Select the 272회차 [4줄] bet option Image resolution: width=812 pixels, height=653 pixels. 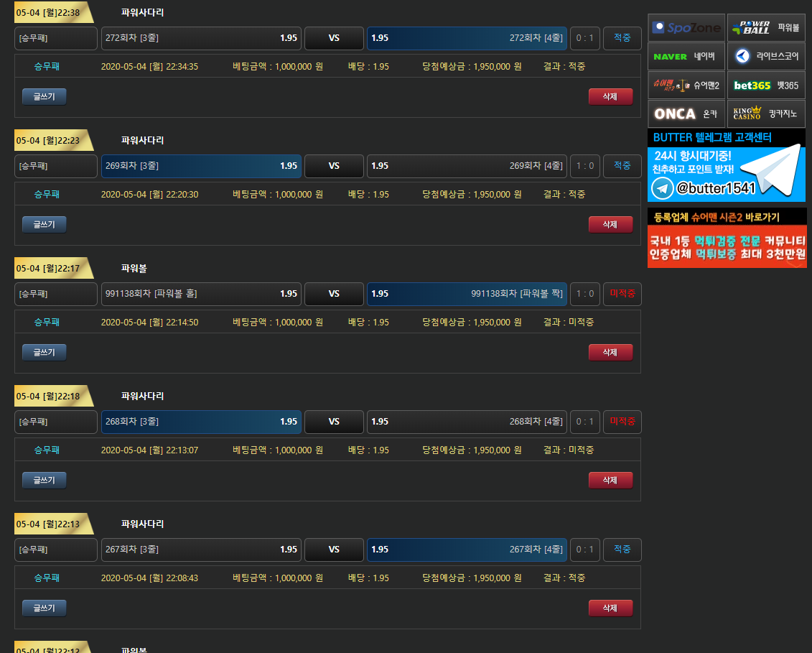click(467, 38)
